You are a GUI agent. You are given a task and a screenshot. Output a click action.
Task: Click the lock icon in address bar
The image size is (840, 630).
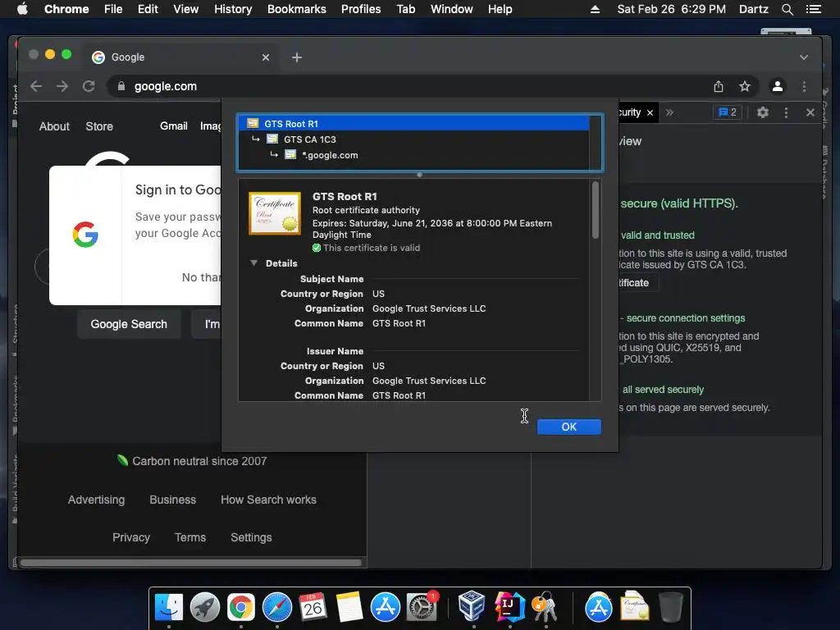121,86
